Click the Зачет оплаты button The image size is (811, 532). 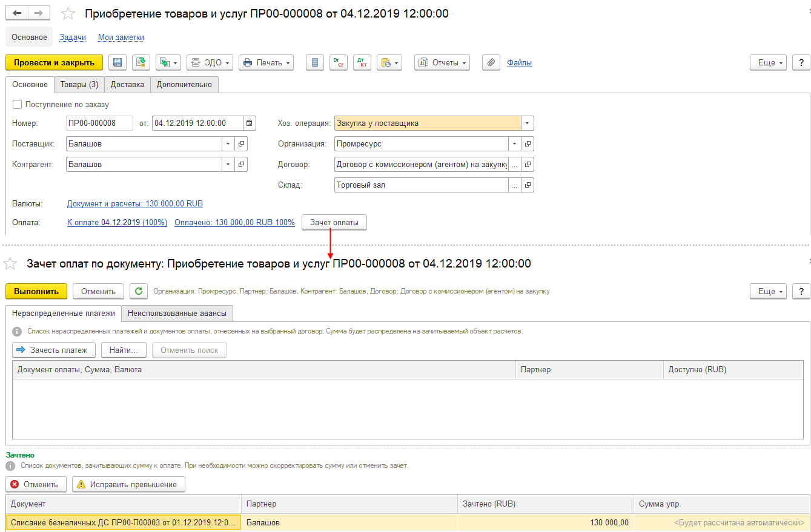(x=334, y=222)
